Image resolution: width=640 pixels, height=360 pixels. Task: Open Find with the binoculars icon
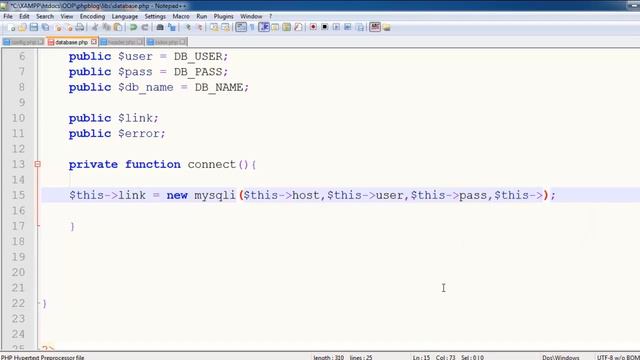pos(160,27)
